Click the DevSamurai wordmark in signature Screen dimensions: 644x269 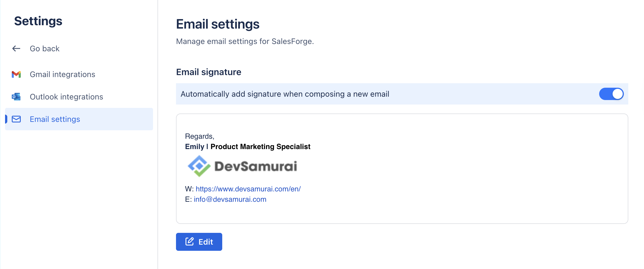[x=256, y=166]
